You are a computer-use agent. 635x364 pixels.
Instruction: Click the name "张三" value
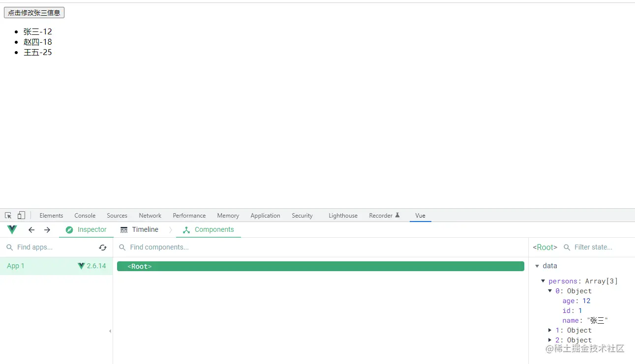597,320
